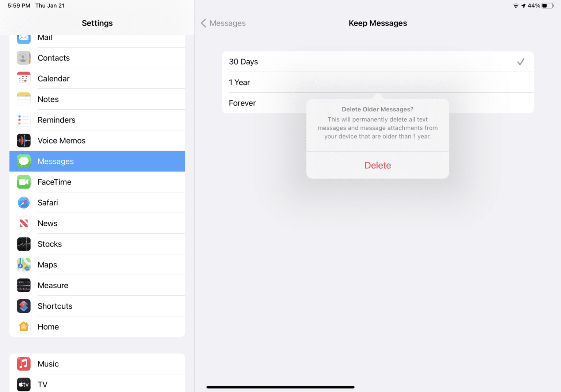Open the Contacts app icon

coord(23,58)
